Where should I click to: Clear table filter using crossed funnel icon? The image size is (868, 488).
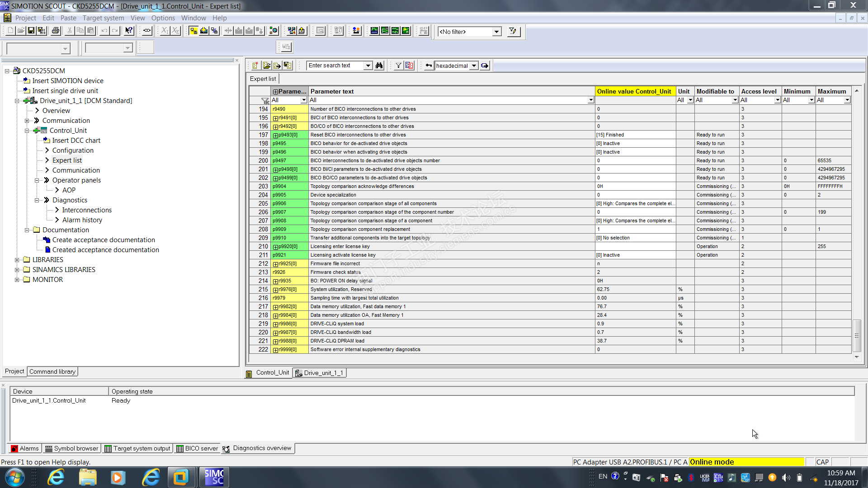pyautogui.click(x=265, y=100)
